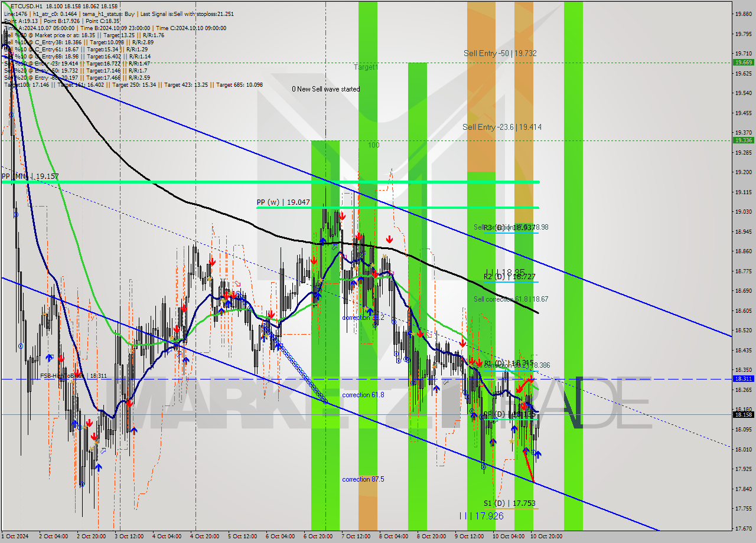Click the '| | | 17.926' level label
Viewport: 756px width, 543px height.
click(x=481, y=516)
